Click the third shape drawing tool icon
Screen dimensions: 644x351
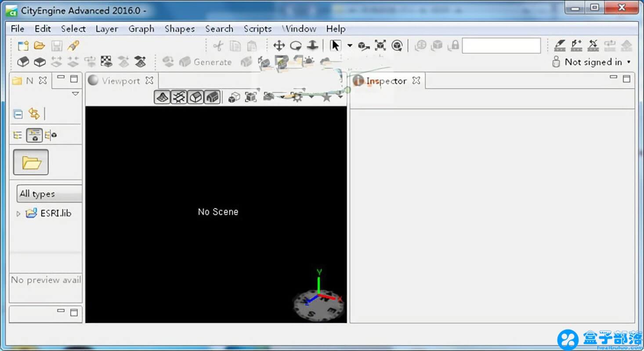point(593,46)
